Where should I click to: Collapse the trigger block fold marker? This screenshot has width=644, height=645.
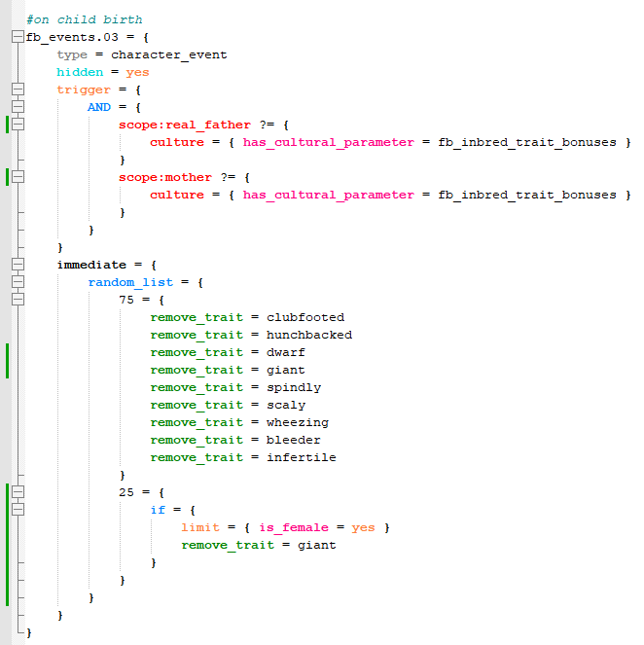(x=18, y=90)
